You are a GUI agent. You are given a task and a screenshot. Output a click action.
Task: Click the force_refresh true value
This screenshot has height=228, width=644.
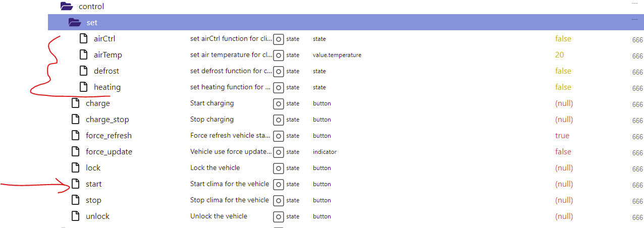click(562, 136)
